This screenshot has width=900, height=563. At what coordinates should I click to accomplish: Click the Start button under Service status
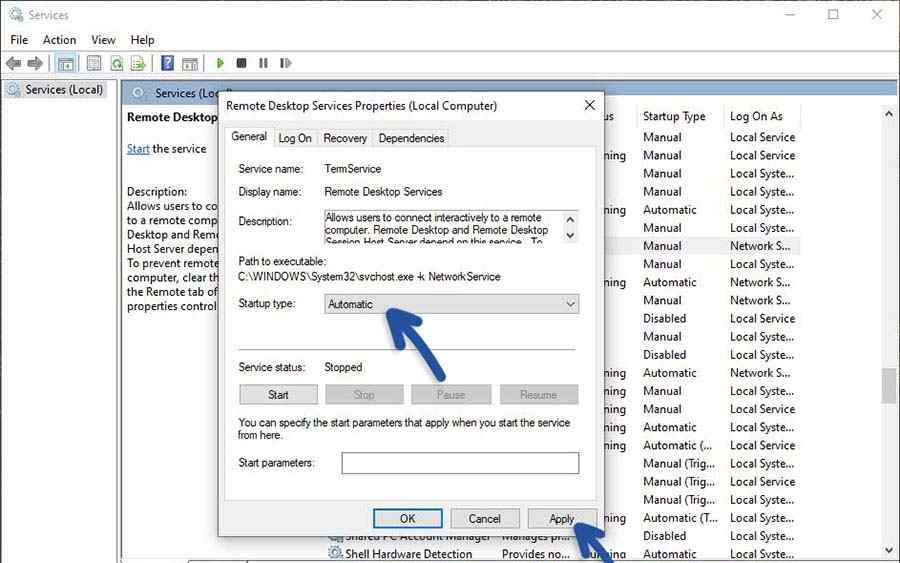point(278,395)
